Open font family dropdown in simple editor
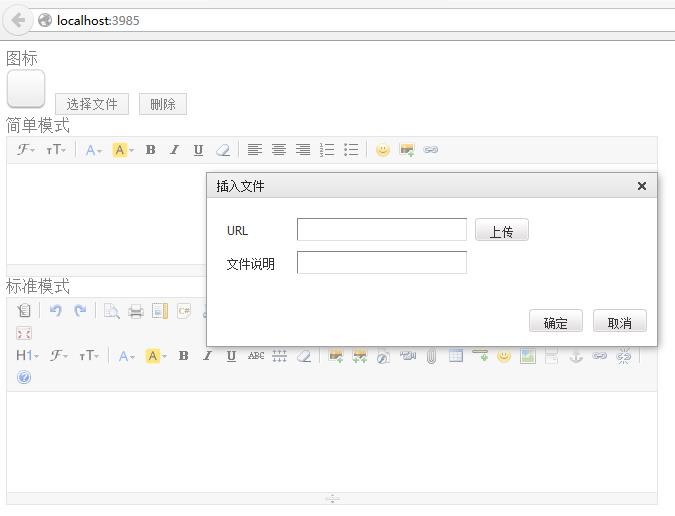Image resolution: width=675 pixels, height=516 pixels. pyautogui.click(x=26, y=150)
